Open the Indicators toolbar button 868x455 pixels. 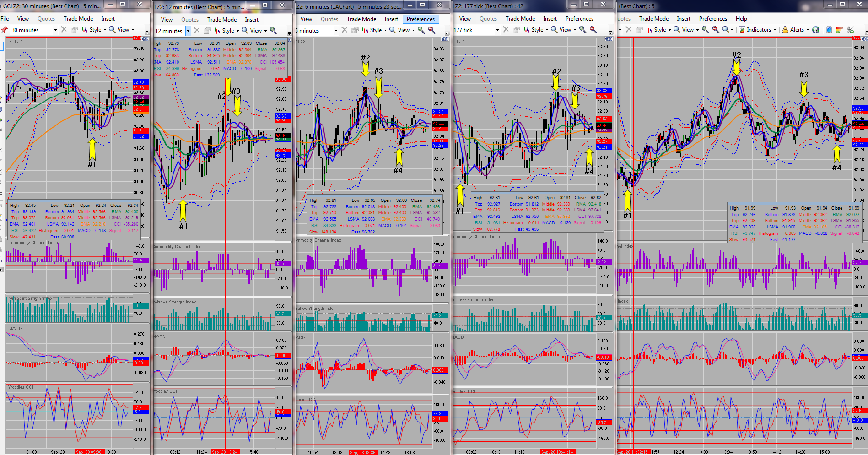click(758, 30)
